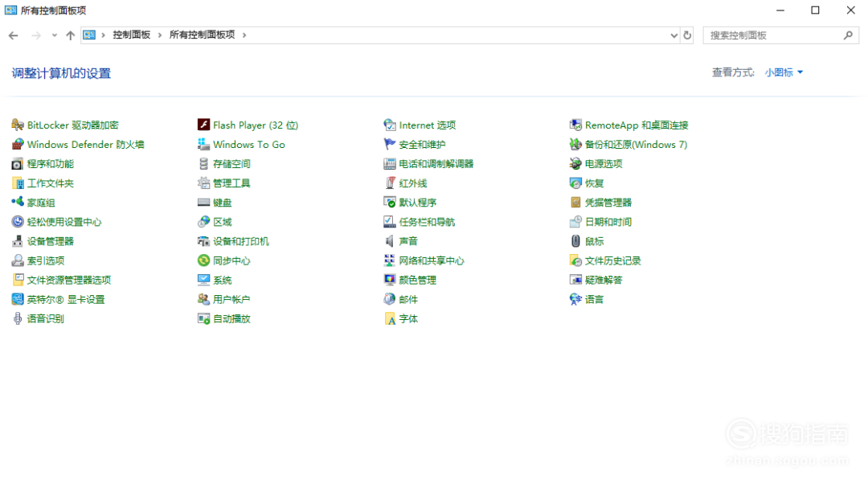This screenshot has width=868, height=488.
Task: Click the Flash Player icon
Action: (x=203, y=125)
